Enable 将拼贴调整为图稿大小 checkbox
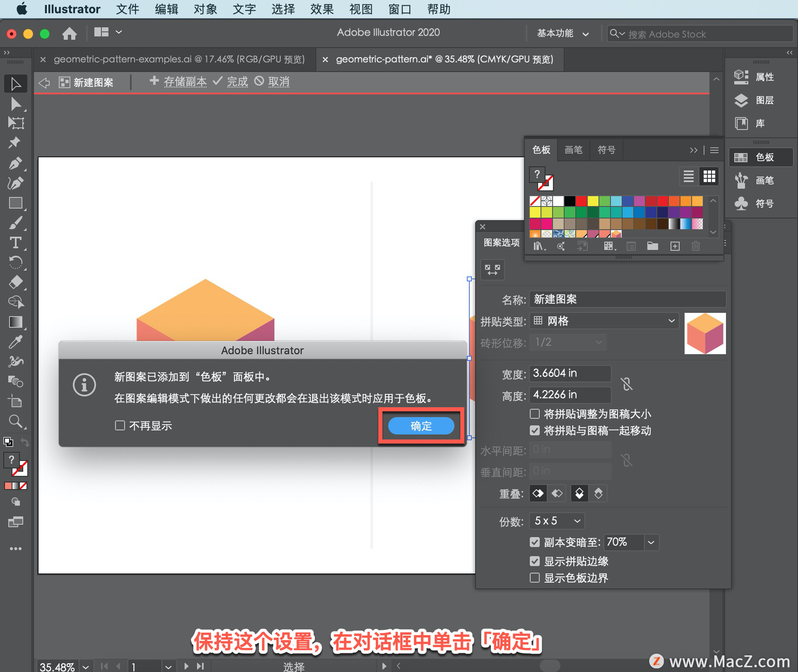This screenshot has height=672, width=798. click(535, 414)
